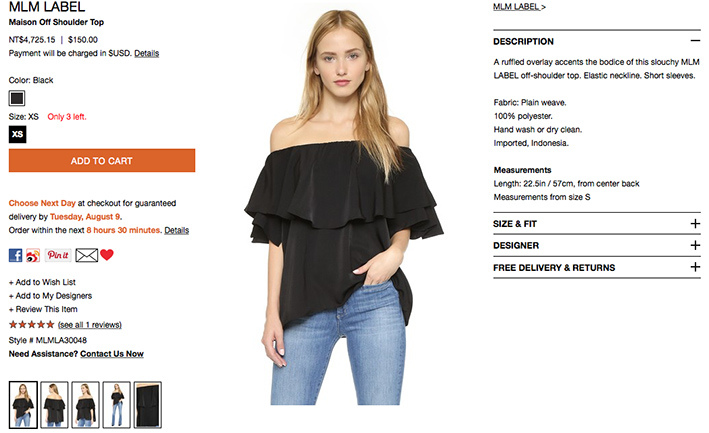Open payment Details link near price
The height and width of the screenshot is (433, 709).
[x=147, y=53]
